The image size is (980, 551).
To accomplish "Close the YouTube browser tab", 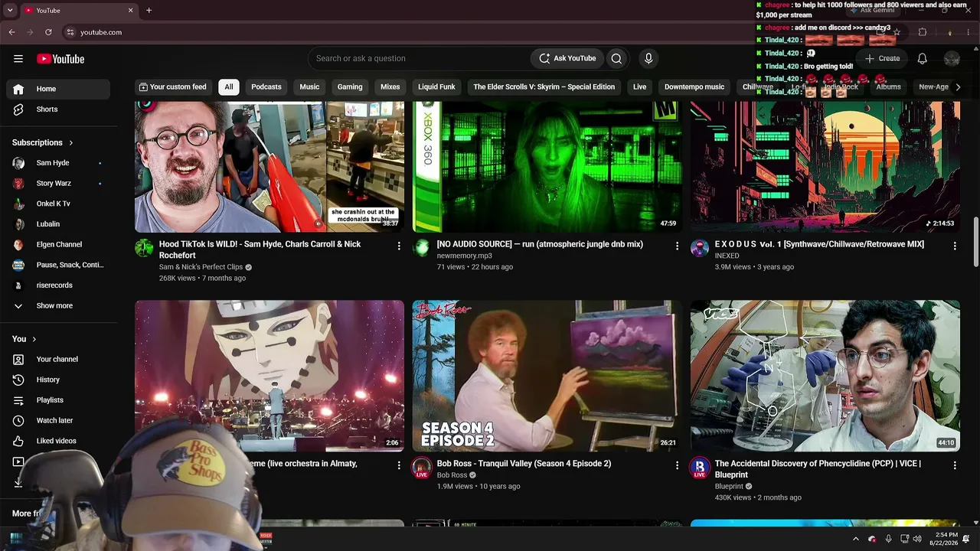I will coord(130,10).
